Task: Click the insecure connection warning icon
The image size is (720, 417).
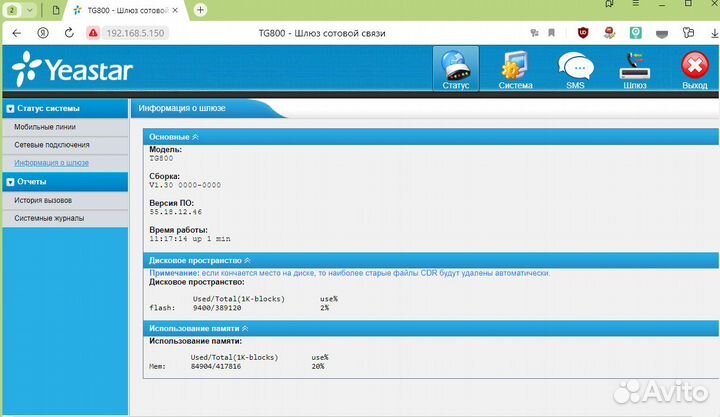Action: pos(92,32)
